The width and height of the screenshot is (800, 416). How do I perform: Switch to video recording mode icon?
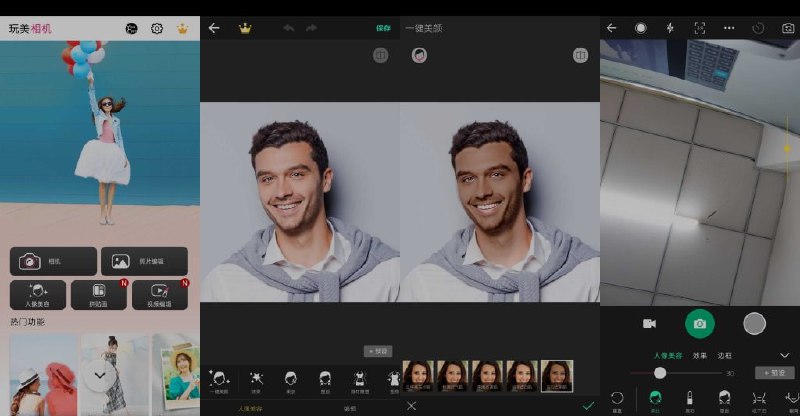(x=649, y=323)
